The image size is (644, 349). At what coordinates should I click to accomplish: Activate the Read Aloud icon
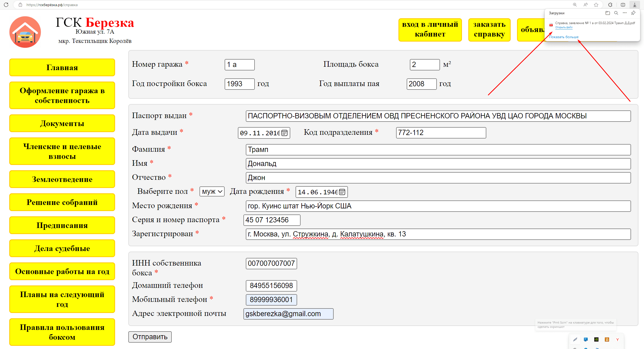tap(586, 5)
